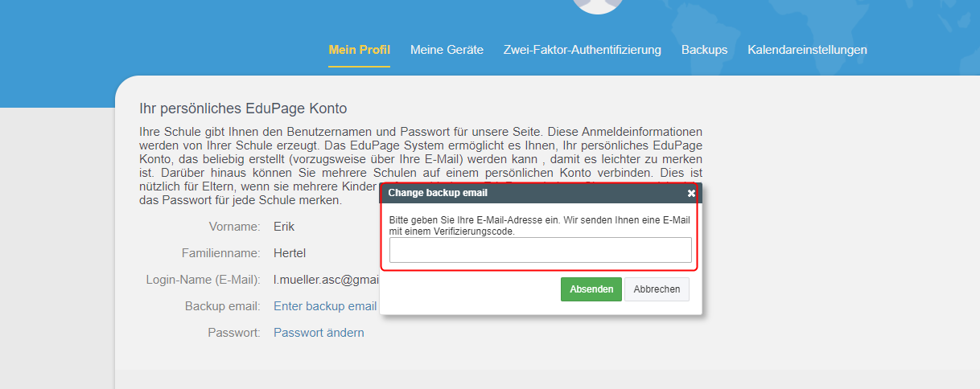Switch to Meine Geräte tab
Viewport: 980px width, 389px height.
(447, 50)
